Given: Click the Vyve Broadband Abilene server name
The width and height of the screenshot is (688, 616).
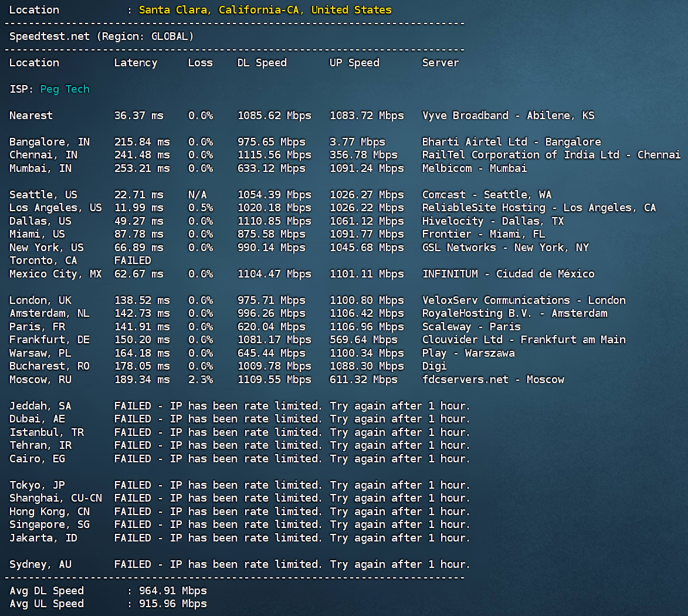Looking at the screenshot, I should pos(508,116).
